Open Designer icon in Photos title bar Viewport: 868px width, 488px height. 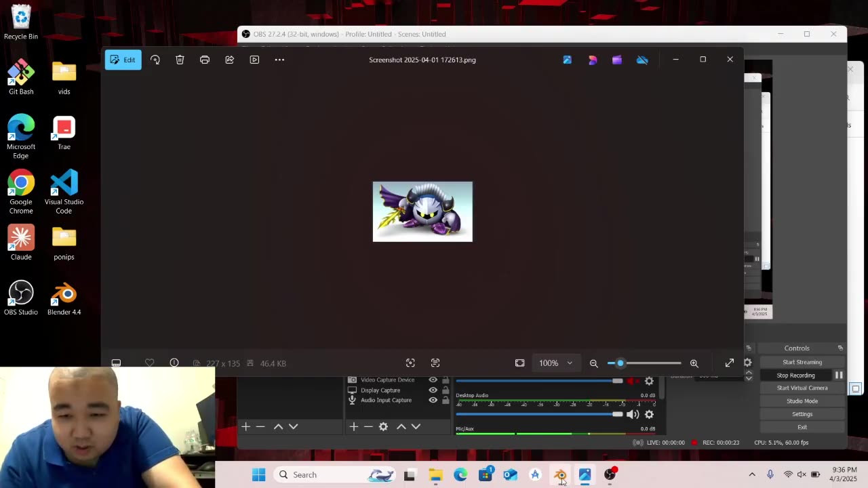592,60
